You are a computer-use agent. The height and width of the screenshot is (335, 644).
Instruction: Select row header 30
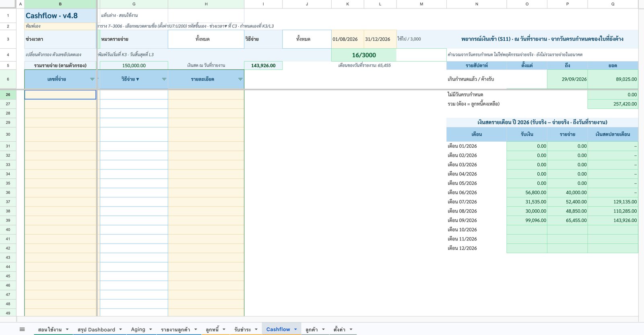(x=8, y=134)
